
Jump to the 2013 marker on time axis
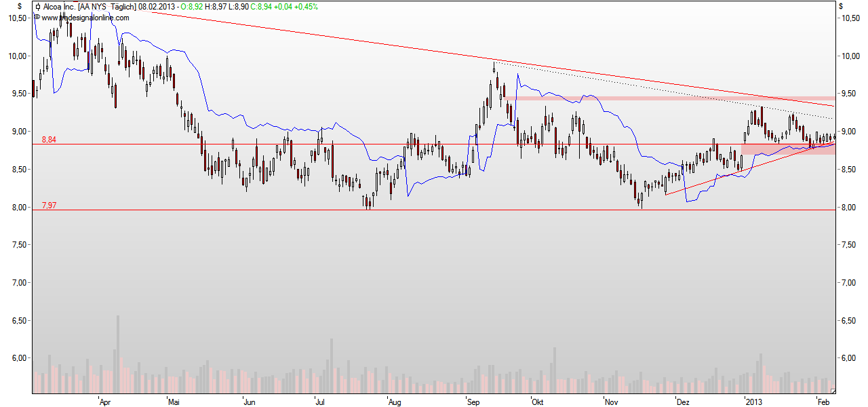coord(754,402)
